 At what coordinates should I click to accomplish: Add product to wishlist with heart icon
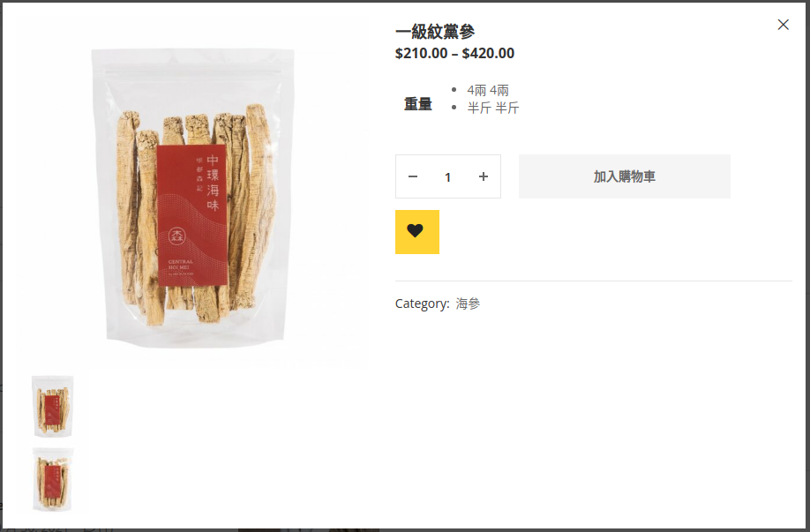coord(416,232)
